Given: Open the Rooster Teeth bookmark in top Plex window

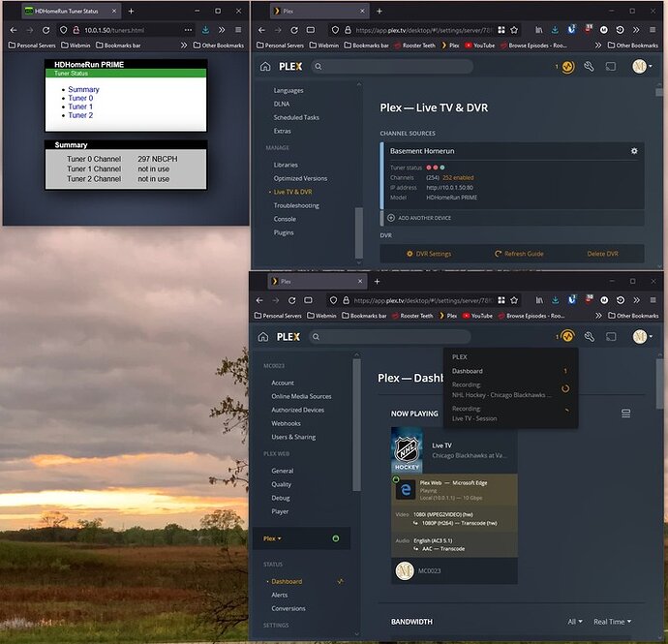Looking at the screenshot, I should 414,46.
